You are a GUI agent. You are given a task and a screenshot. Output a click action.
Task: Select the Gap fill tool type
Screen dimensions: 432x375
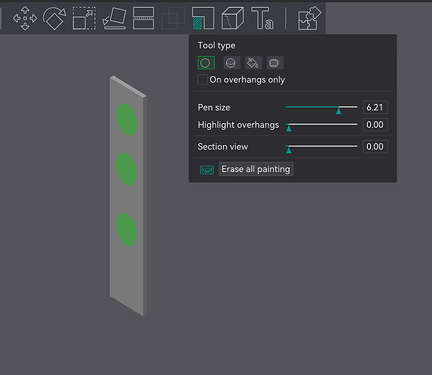point(274,63)
